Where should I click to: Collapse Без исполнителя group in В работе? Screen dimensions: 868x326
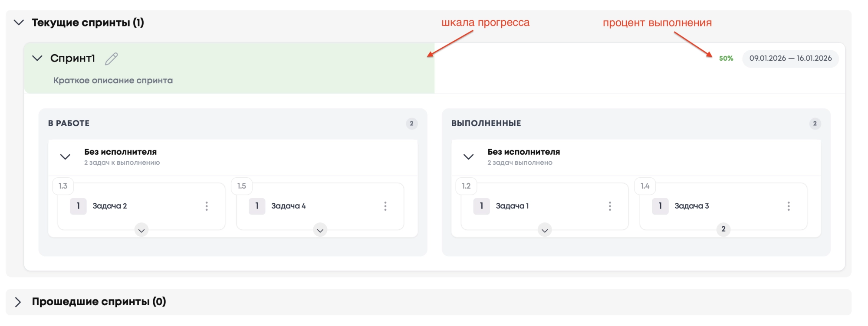[x=65, y=156]
